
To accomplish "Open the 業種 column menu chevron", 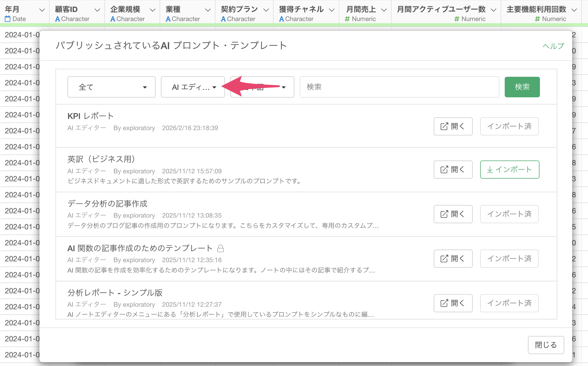I will [x=208, y=10].
